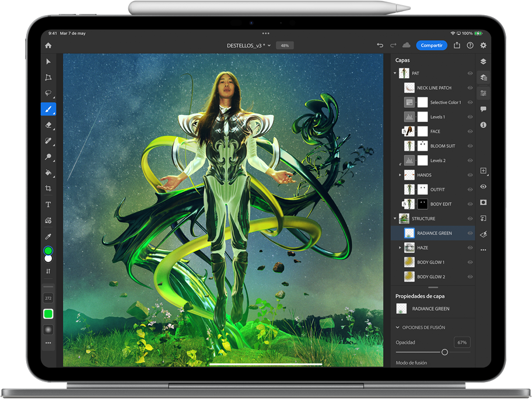Activate the Type tool
The image size is (532, 399).
point(48,205)
